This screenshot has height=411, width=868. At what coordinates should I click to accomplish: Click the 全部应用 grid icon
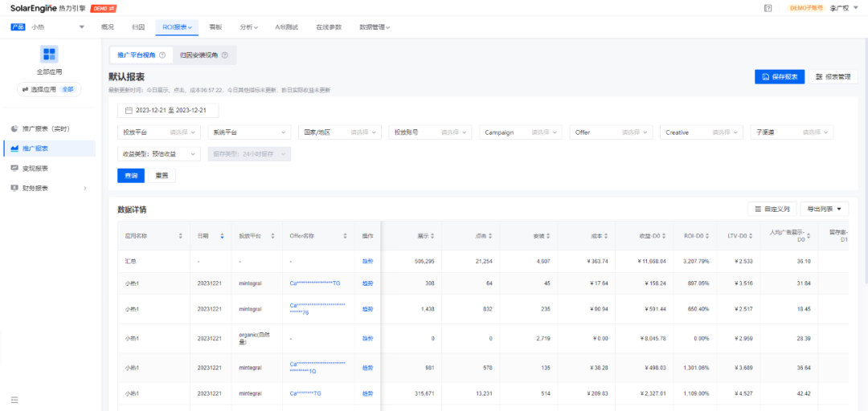(49, 55)
